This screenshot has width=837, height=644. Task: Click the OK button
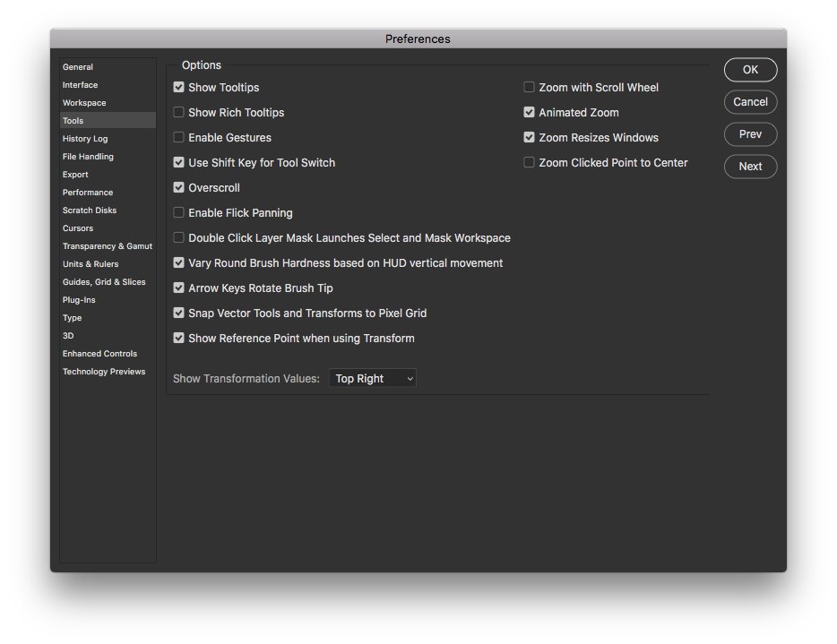[x=750, y=70]
